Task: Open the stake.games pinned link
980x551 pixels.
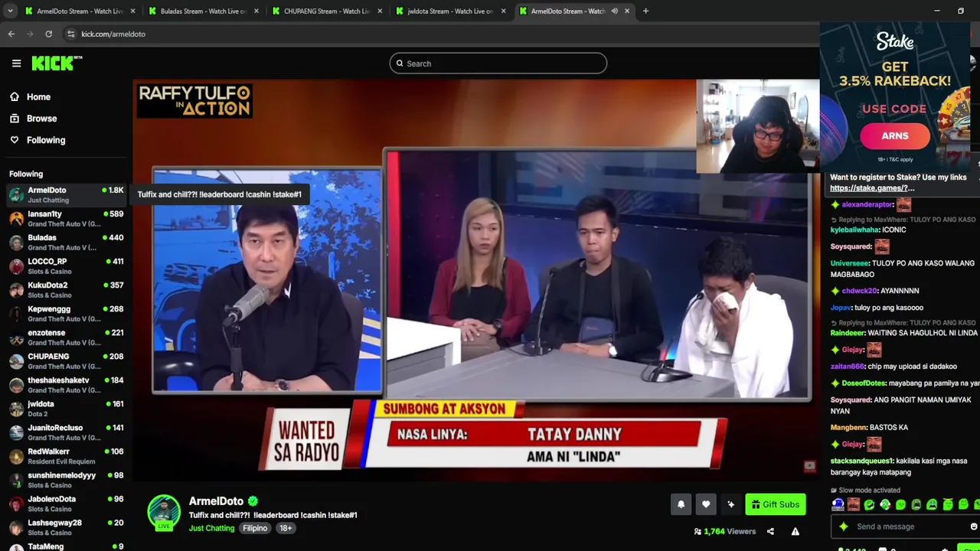Action: click(872, 188)
